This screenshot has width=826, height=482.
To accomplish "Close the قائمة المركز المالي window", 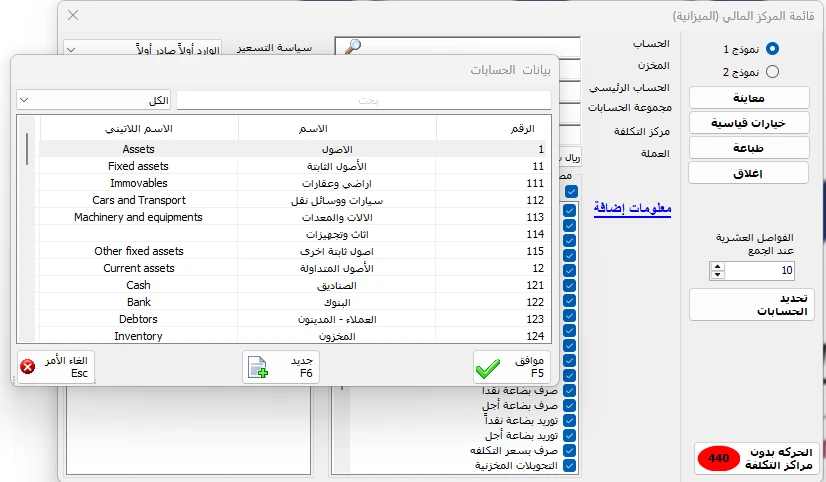I will pyautogui.click(x=73, y=15).
